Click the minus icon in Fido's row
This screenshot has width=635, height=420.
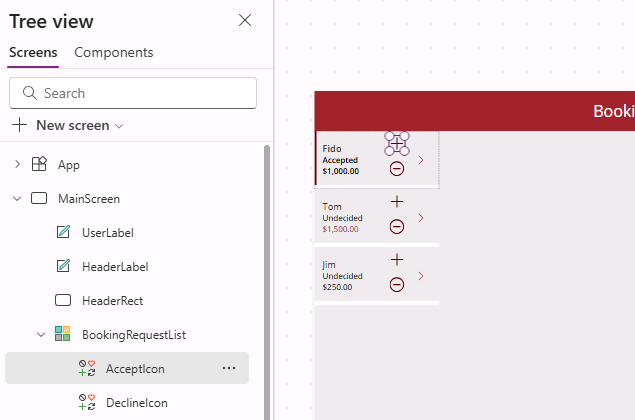[397, 168]
